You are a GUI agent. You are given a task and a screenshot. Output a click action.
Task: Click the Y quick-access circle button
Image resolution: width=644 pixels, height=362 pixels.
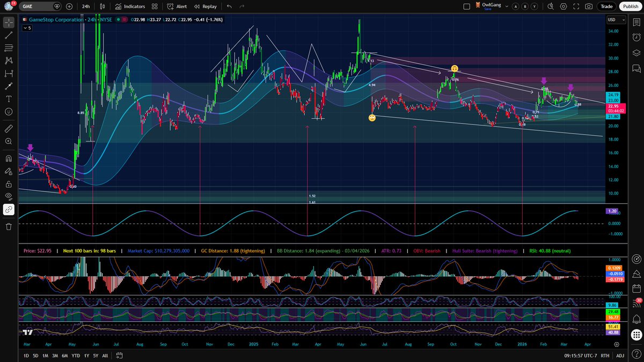coord(535,6)
